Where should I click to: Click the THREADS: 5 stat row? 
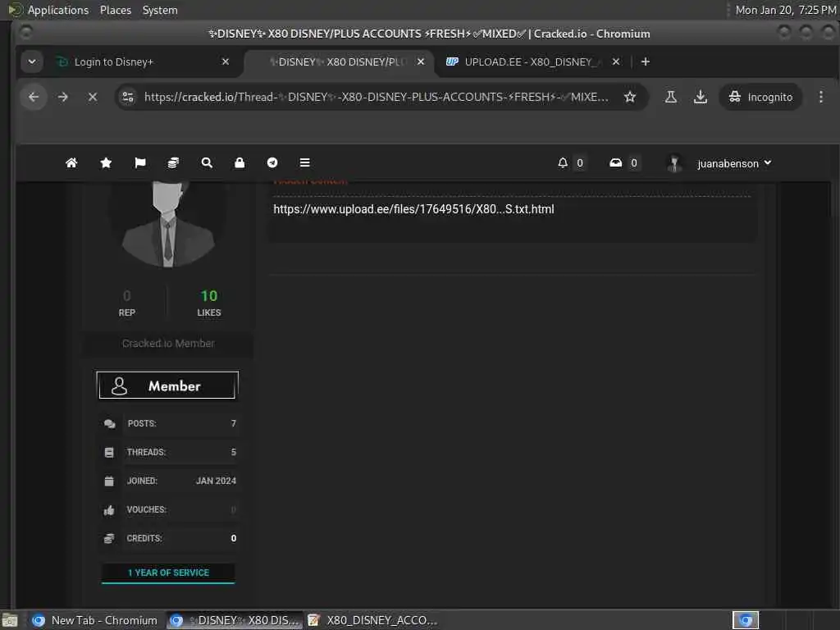point(168,452)
